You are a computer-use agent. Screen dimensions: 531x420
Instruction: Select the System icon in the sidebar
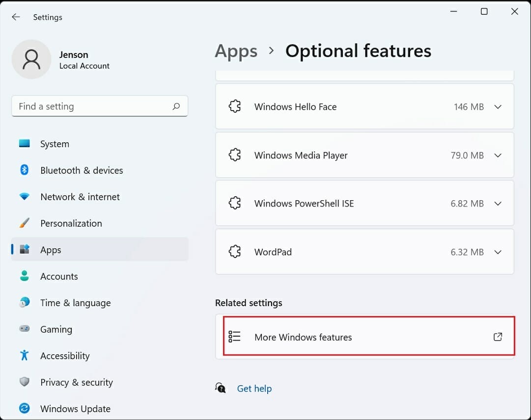click(24, 144)
